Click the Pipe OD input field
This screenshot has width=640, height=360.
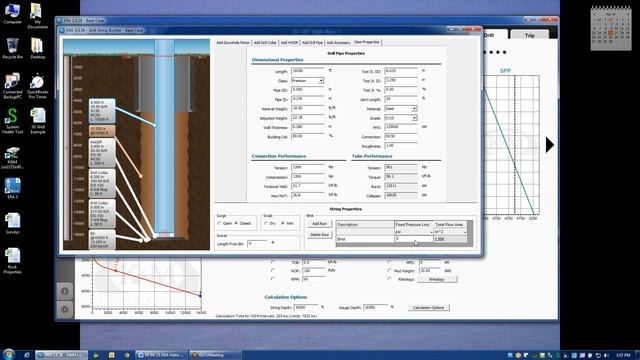307,90
